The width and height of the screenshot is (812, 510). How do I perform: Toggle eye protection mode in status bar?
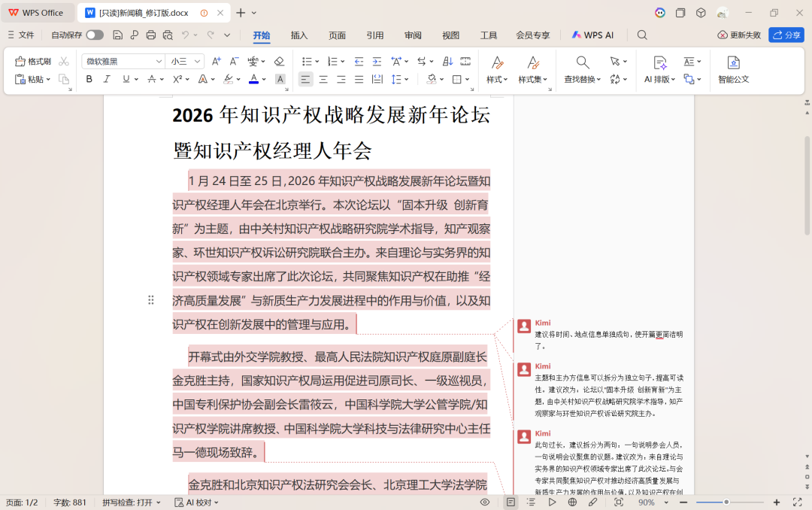pos(485,502)
